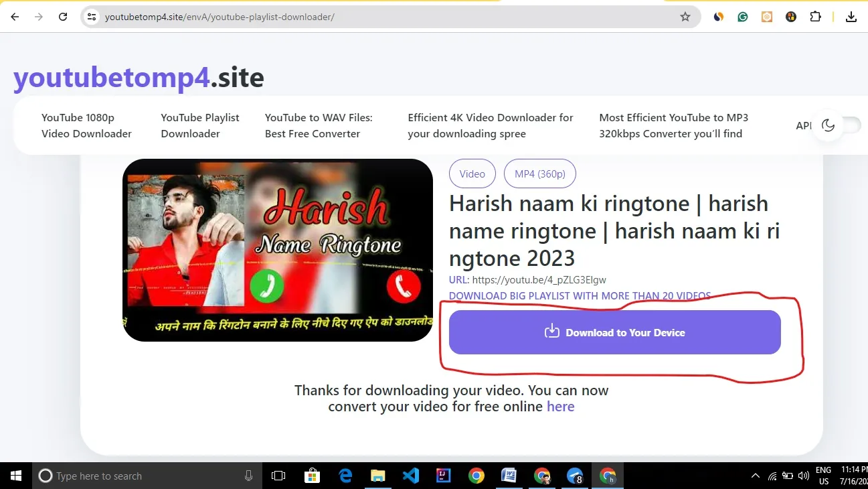Click the MP4 (360p) quality pill
This screenshot has width=868, height=489.
540,173
